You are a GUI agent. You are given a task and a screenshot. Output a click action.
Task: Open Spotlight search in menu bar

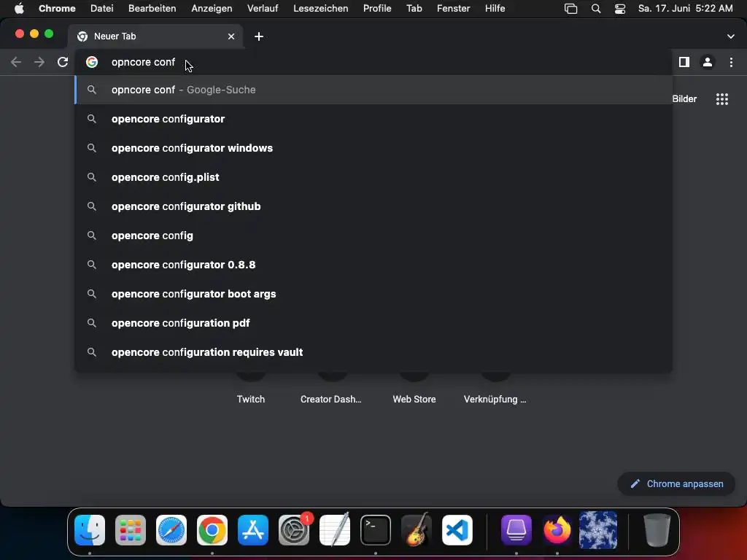pyautogui.click(x=595, y=9)
